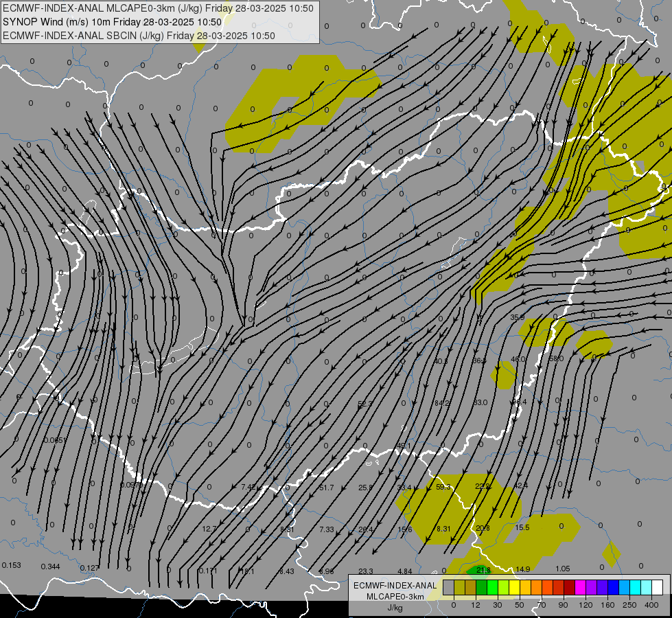672x618 pixels.
Task: Click the map value 59.3
Action: pyautogui.click(x=443, y=487)
